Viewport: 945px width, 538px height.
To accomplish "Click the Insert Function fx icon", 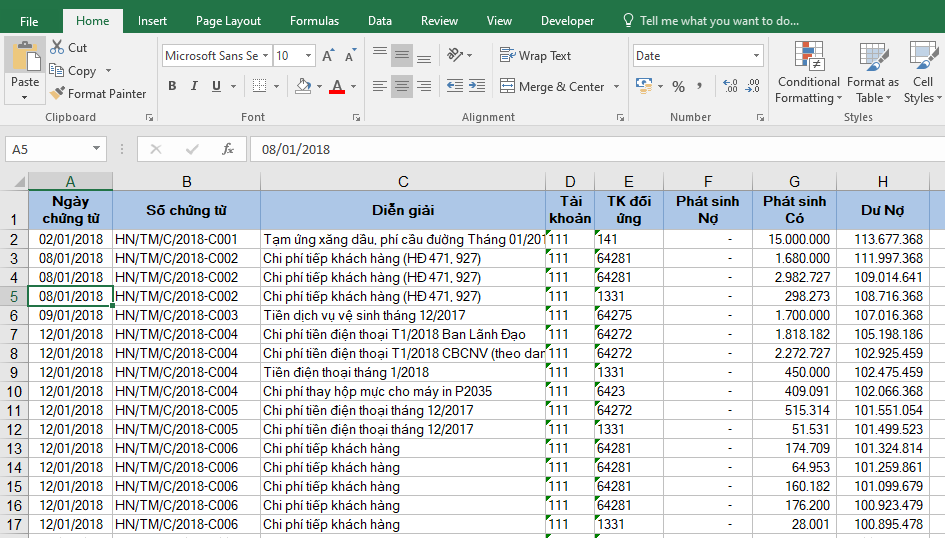I will (228, 149).
